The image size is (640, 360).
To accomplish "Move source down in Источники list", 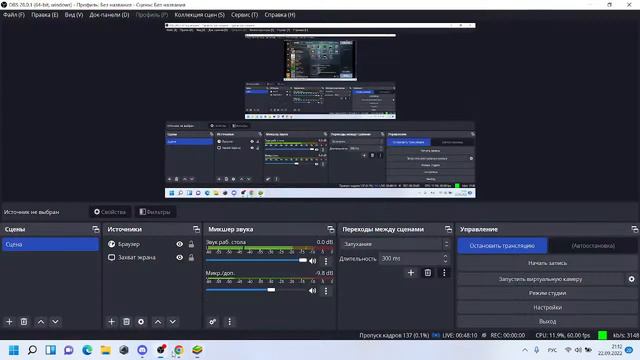I will click(x=173, y=322).
